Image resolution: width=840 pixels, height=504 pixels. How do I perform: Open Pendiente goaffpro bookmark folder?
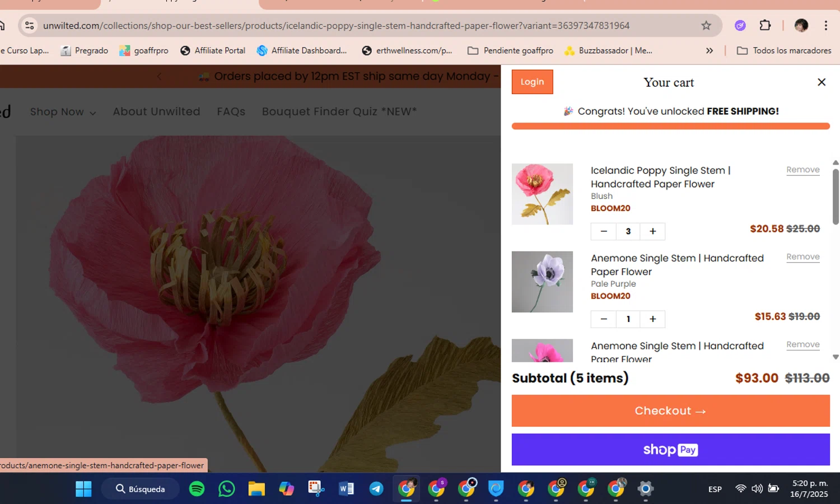click(511, 50)
